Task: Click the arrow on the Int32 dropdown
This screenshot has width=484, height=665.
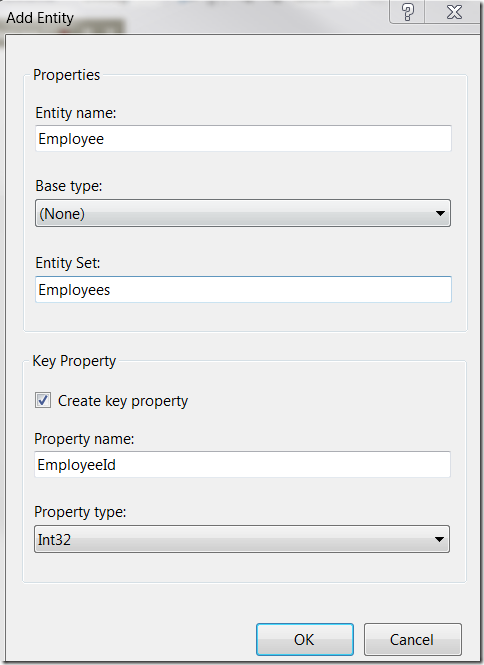Action: (439, 539)
